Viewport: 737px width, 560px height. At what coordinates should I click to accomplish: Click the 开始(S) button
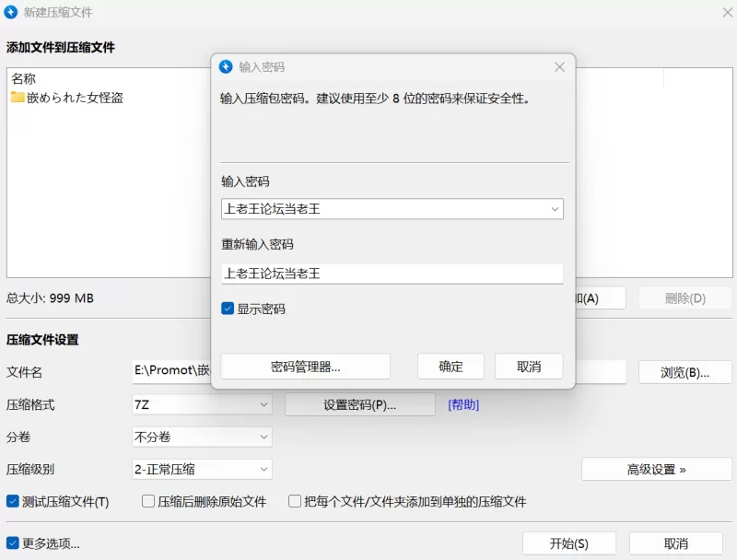(x=569, y=543)
